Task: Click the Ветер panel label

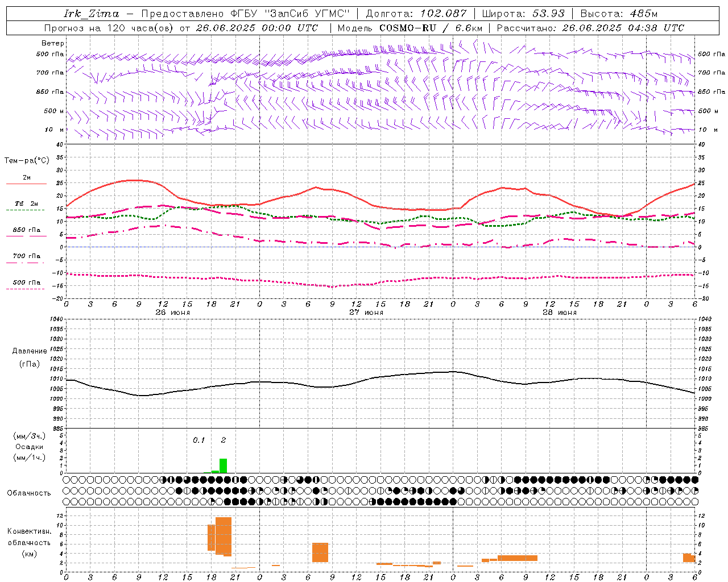Action: [53, 43]
